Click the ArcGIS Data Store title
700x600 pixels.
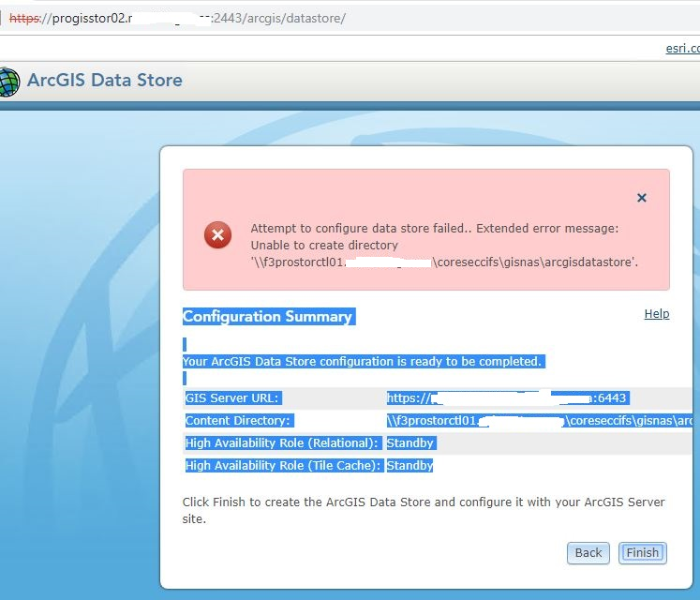(104, 80)
